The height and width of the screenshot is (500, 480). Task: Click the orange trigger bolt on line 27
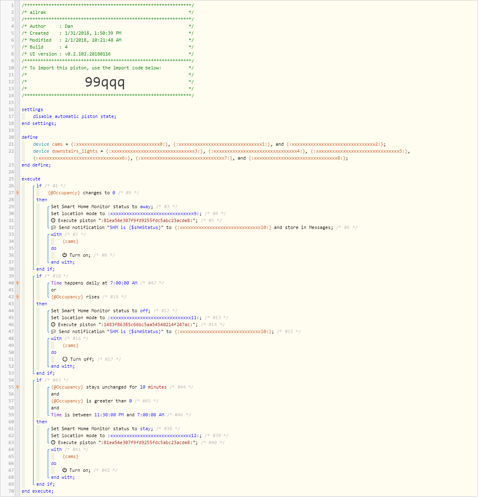[18, 193]
